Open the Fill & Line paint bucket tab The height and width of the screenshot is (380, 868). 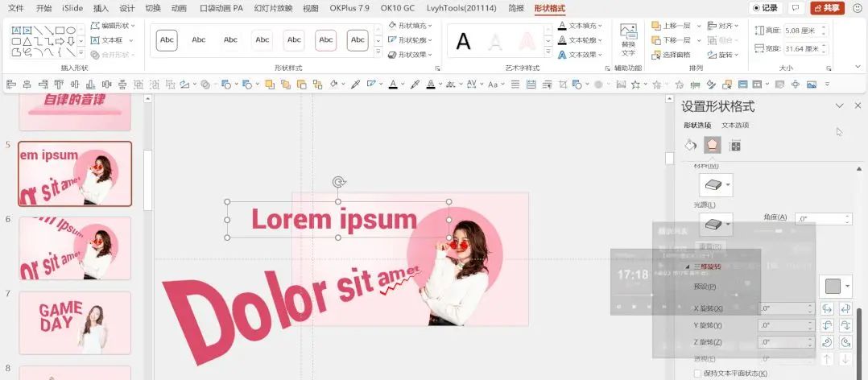click(x=690, y=145)
